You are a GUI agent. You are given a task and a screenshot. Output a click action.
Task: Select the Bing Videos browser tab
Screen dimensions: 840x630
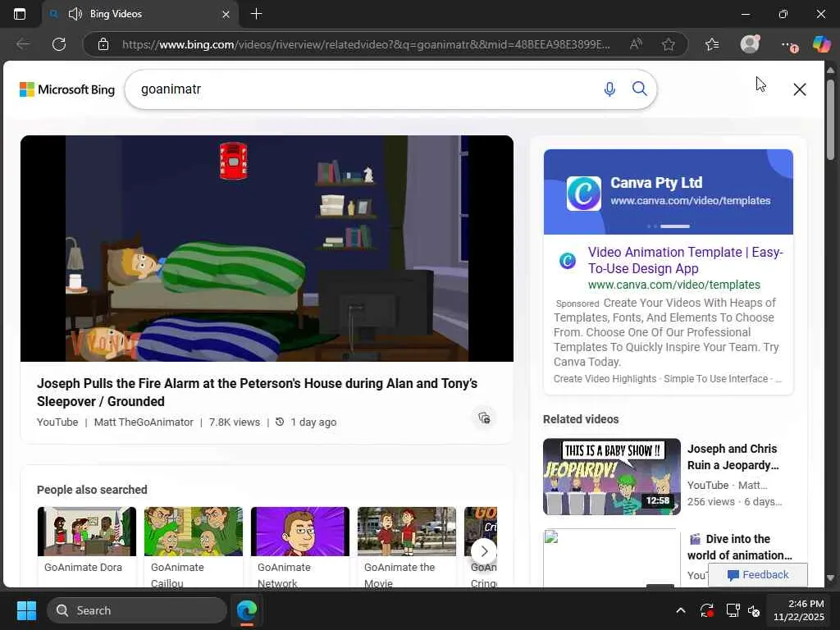click(139, 14)
